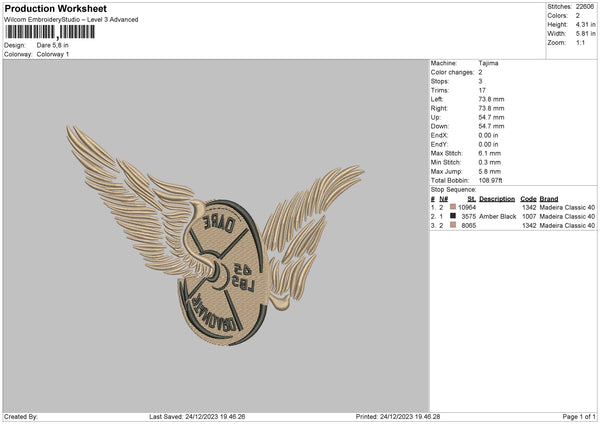Click the 'Machine:' label
The height and width of the screenshot is (424, 600).
point(443,63)
